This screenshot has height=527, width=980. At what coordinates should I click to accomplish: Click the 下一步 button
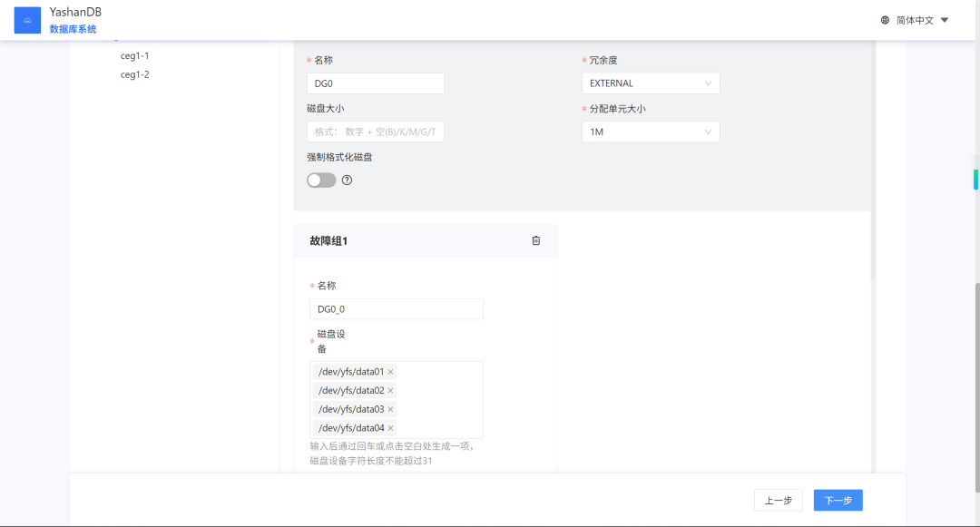pos(838,500)
